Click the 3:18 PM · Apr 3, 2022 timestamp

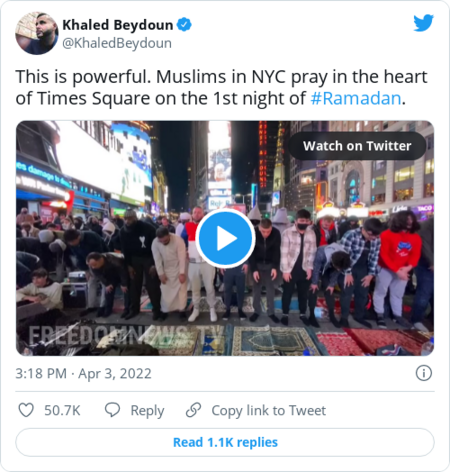(x=83, y=374)
